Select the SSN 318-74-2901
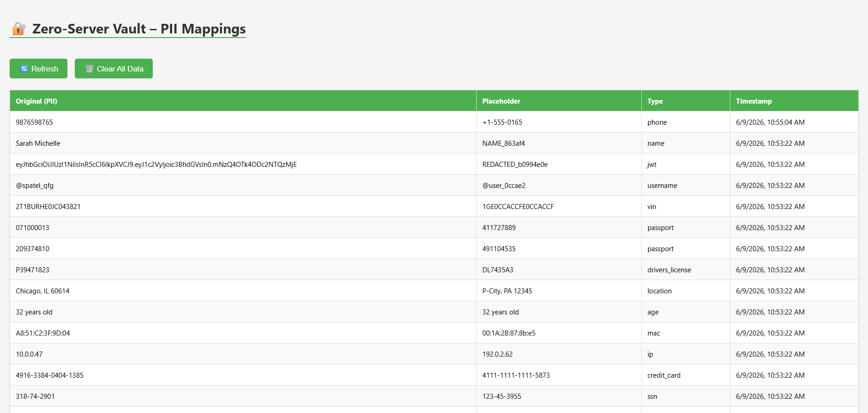 pyautogui.click(x=35, y=396)
